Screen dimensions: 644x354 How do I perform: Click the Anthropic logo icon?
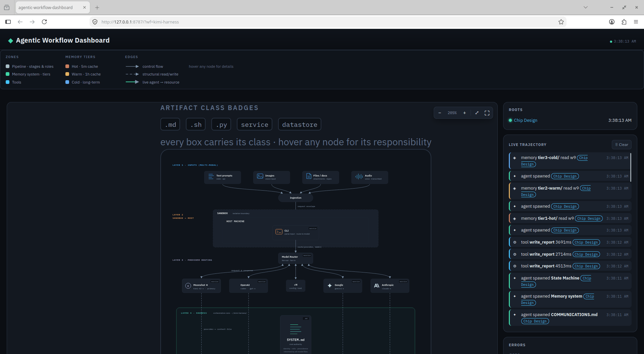click(x=377, y=286)
